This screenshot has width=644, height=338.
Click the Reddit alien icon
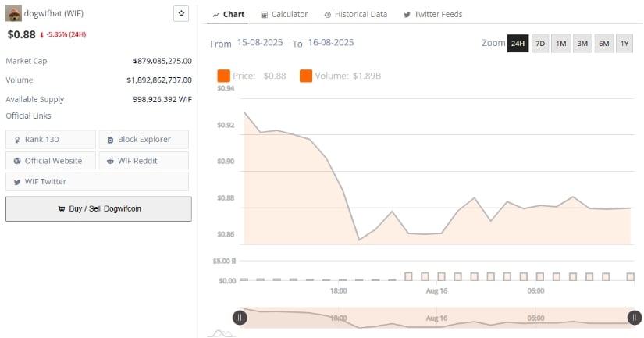point(110,161)
